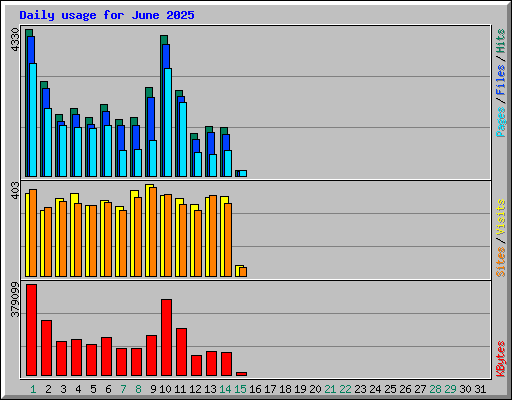Click the 'Hits' legend label
This screenshot has width=512, height=400.
[x=500, y=41]
